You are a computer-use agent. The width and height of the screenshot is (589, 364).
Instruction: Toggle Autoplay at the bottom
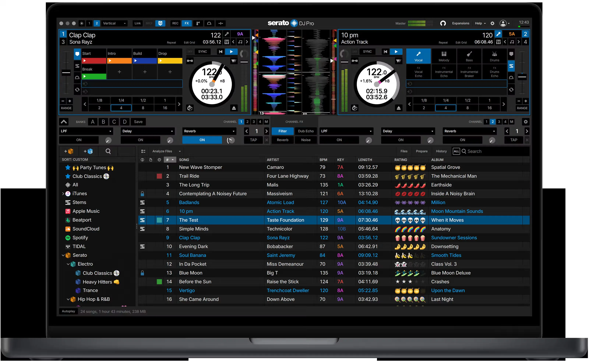click(x=68, y=311)
